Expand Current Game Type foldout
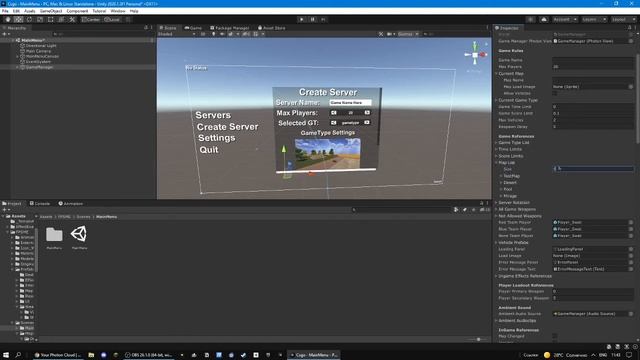Viewport: 640px width, 360px height. tap(497, 100)
